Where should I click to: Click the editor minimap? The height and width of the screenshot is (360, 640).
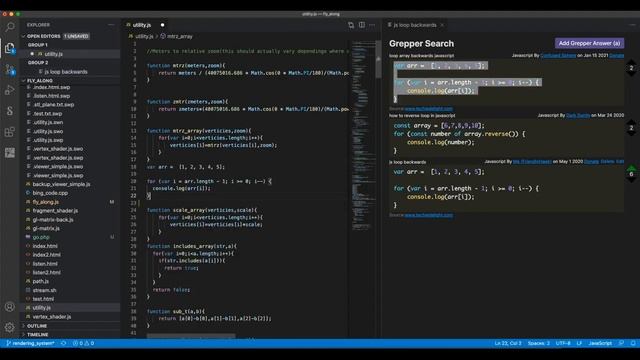(x=362, y=135)
